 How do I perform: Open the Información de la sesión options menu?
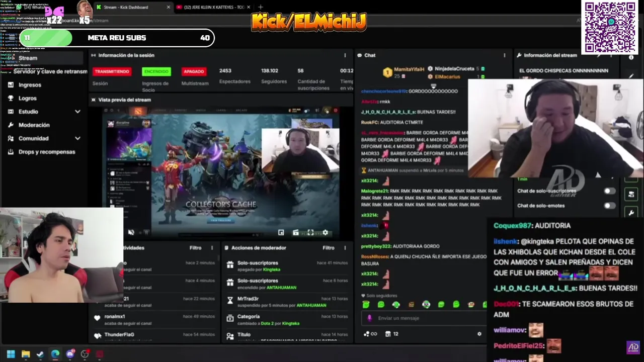coord(345,55)
